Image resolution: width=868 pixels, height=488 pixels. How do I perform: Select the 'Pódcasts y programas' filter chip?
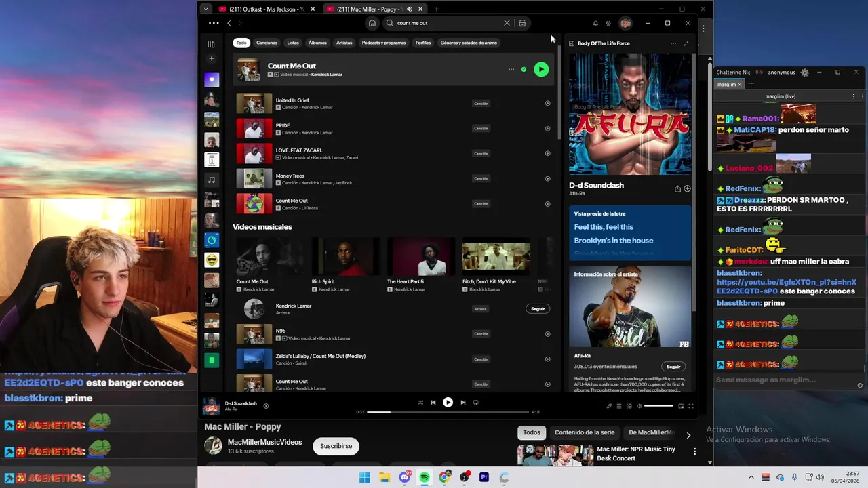[x=384, y=43]
